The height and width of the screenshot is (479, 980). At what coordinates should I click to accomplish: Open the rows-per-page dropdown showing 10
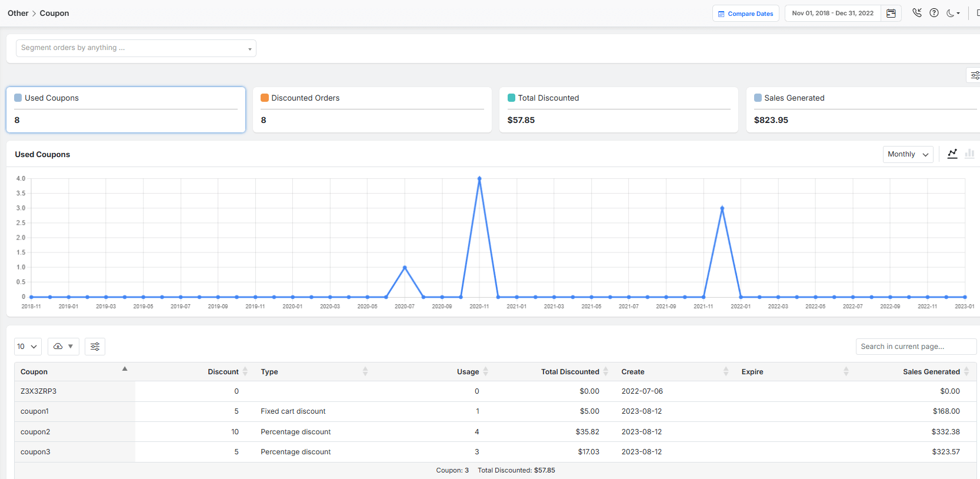click(x=28, y=347)
